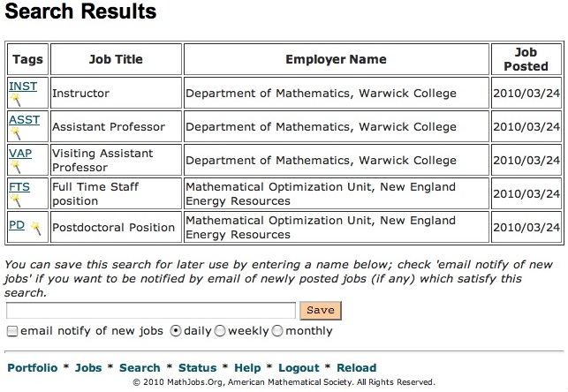Go to Portfolio in the footer menu
The width and height of the screenshot is (568, 392).
(x=33, y=368)
